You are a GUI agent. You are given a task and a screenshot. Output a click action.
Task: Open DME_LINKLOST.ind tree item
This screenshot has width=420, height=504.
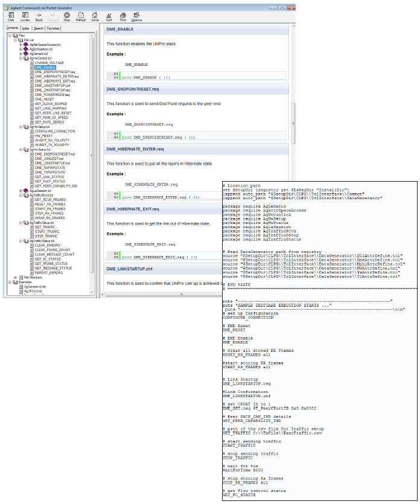tap(49, 159)
